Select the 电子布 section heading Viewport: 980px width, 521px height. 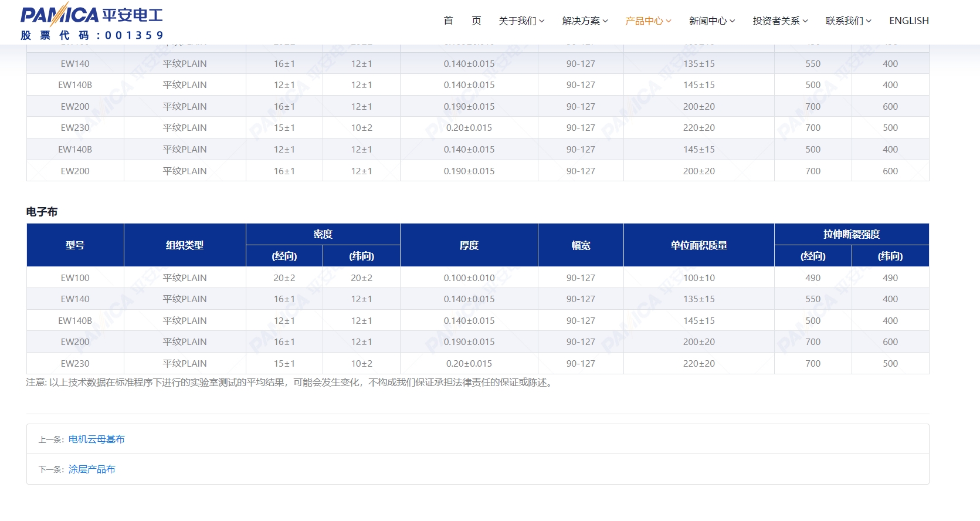point(42,212)
